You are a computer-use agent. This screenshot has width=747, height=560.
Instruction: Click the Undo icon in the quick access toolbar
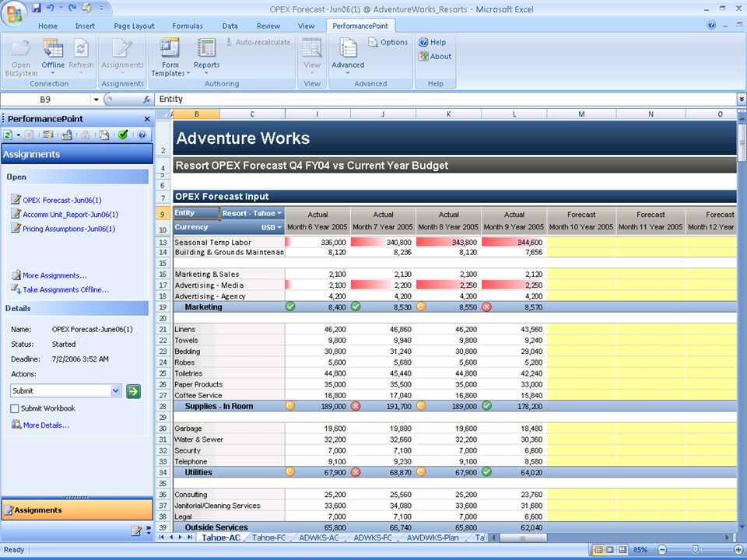point(50,8)
